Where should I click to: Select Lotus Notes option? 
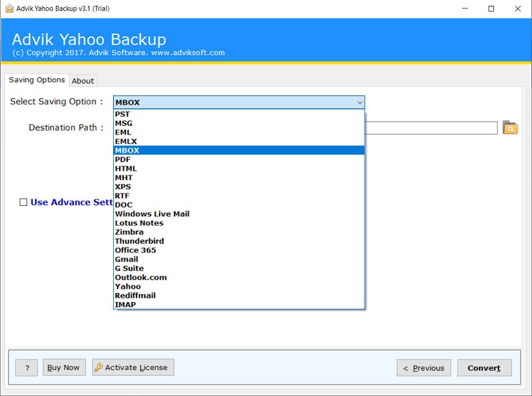(x=239, y=223)
